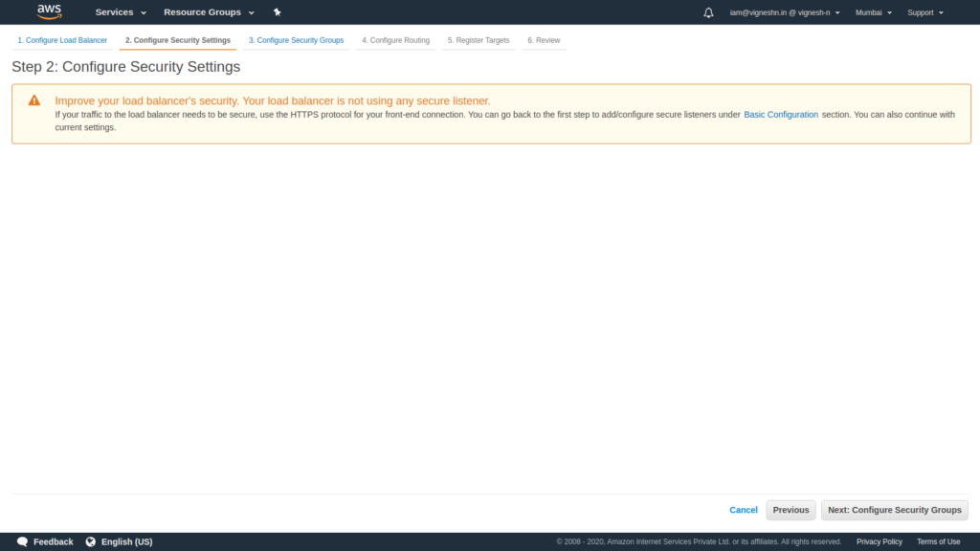Select step 6 Review tab
The height and width of the screenshot is (551, 980).
[544, 40]
